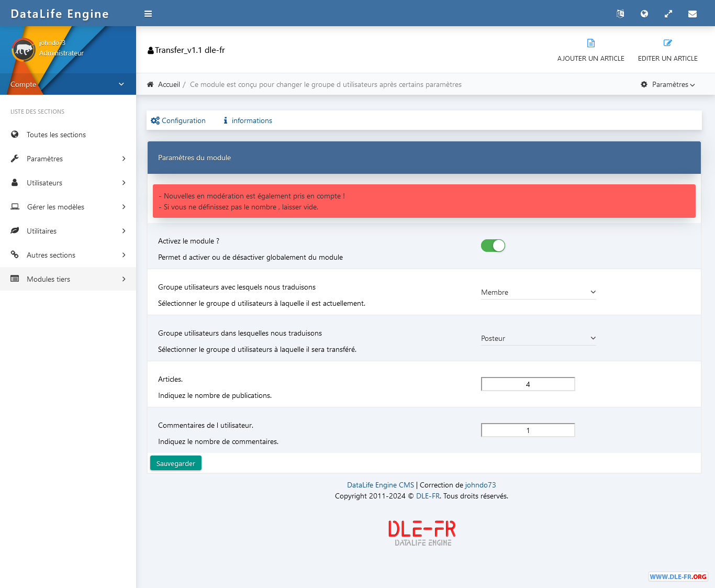Viewport: 715px width, 588px height.
Task: Open Gérer les modèles menu item
Action: click(68, 207)
